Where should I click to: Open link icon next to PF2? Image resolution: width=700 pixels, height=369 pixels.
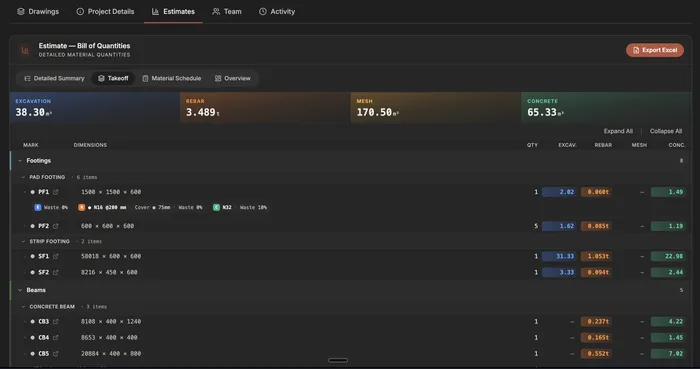click(56, 226)
